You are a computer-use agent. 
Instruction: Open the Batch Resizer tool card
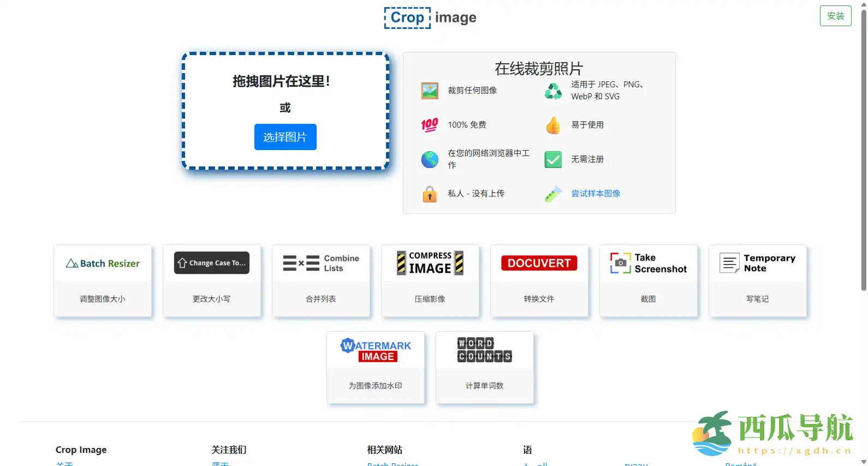103,280
